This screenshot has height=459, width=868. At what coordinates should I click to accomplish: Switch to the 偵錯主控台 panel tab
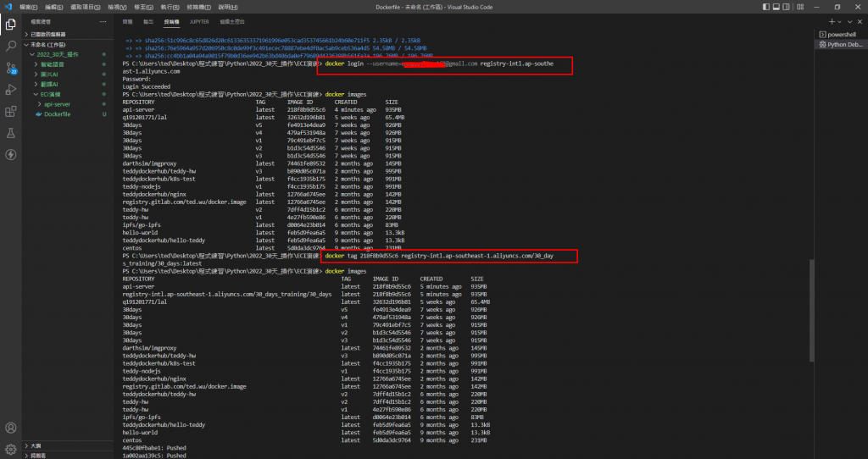(232, 21)
